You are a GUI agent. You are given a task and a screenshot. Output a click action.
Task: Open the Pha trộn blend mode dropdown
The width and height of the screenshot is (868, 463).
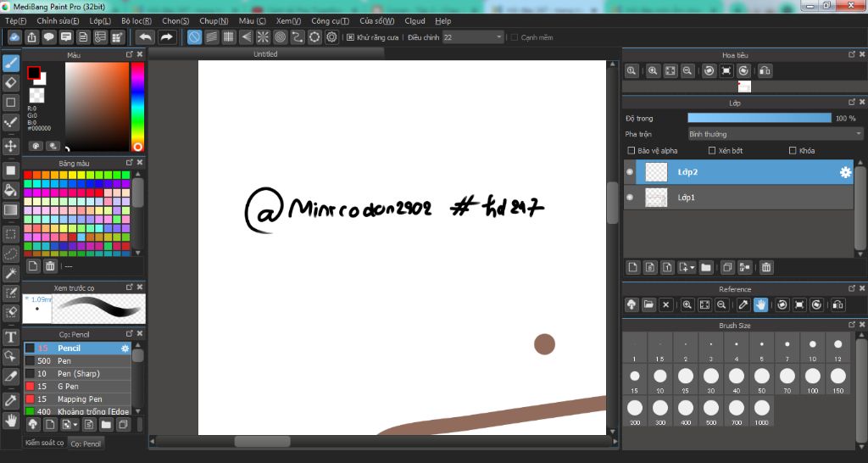(775, 134)
